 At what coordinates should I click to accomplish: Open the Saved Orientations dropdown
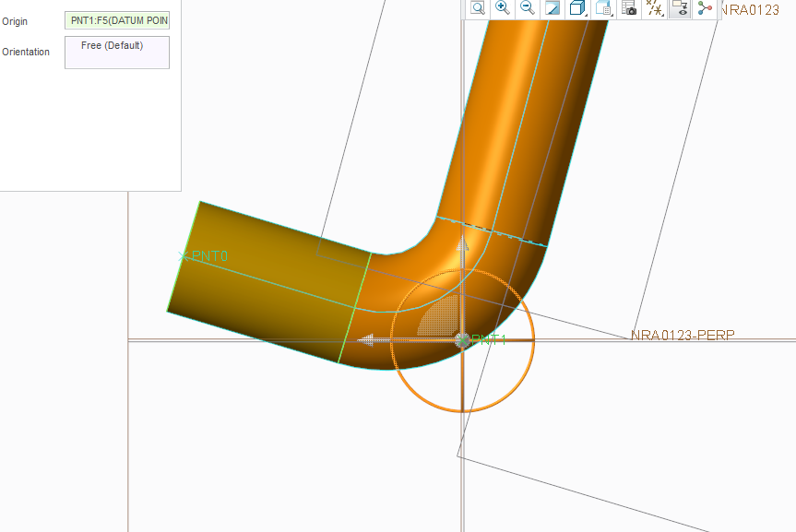pyautogui.click(x=603, y=8)
